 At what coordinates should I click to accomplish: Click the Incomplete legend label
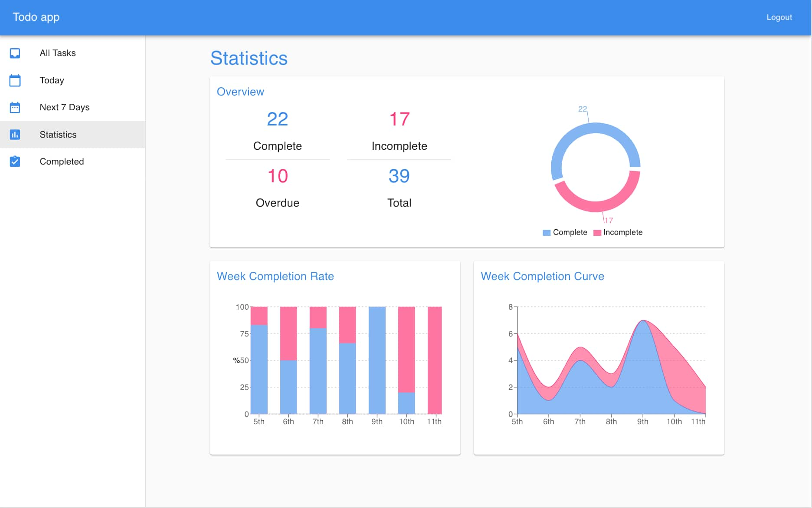(623, 233)
